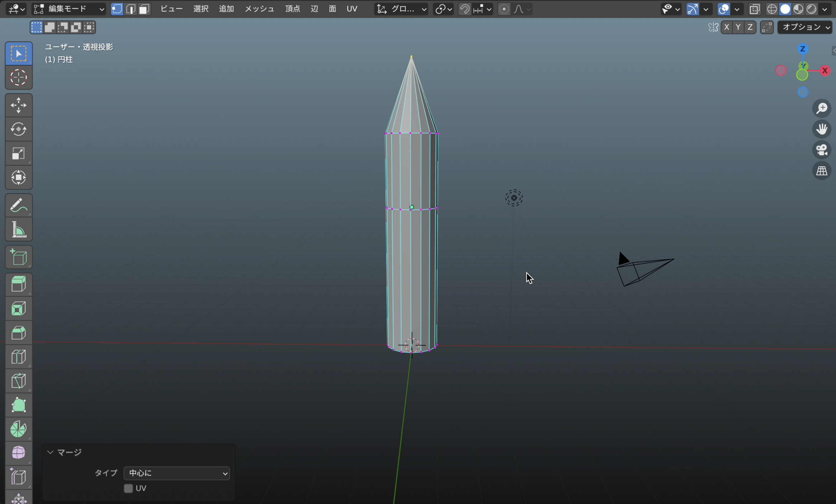Viewport: 836px width, 504px height.
Task: Select the Loop Cut tool
Action: pyautogui.click(x=19, y=357)
